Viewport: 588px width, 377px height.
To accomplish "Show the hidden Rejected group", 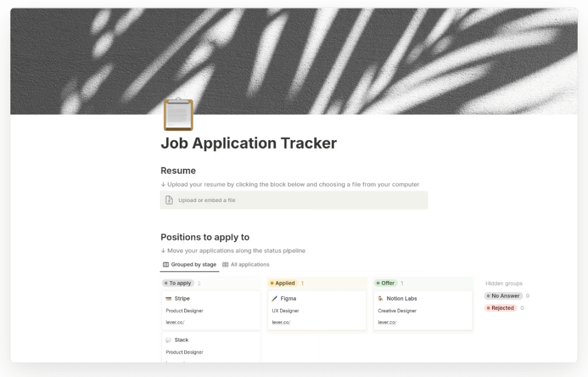I will pos(501,308).
